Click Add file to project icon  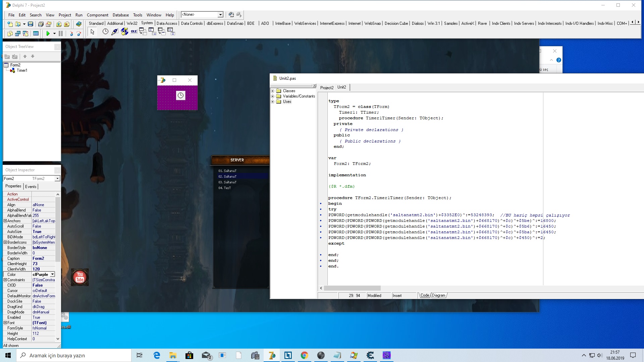[59, 24]
